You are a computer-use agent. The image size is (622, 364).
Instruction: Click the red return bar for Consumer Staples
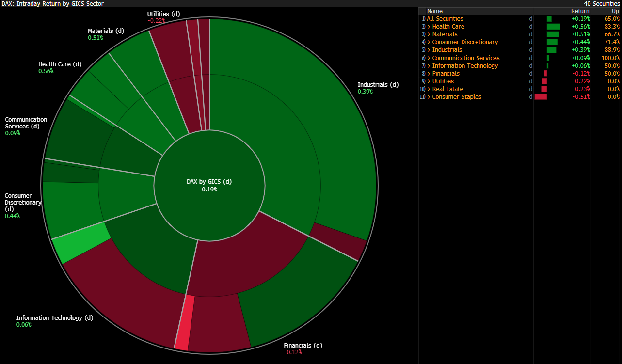(x=541, y=97)
